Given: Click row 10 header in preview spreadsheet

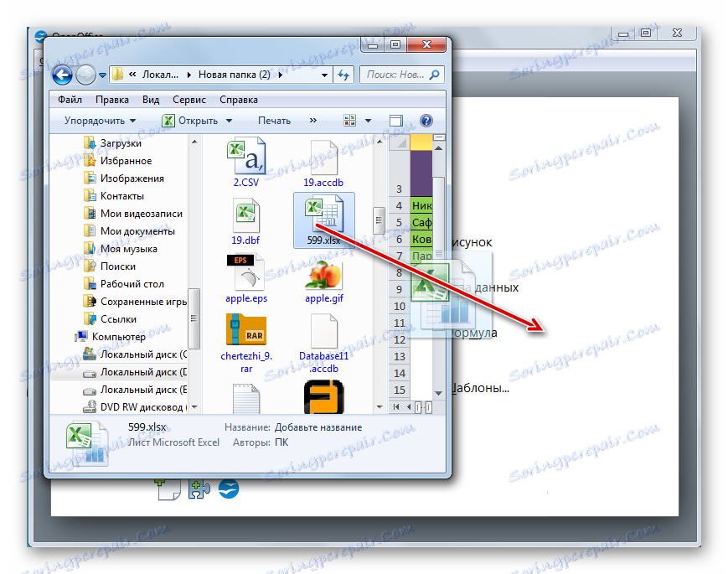Looking at the screenshot, I should pyautogui.click(x=400, y=307).
